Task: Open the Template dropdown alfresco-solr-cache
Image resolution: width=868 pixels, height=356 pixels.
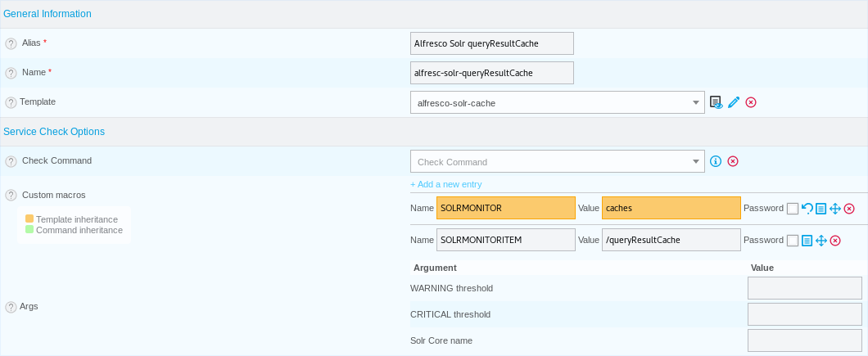Action: tap(558, 102)
